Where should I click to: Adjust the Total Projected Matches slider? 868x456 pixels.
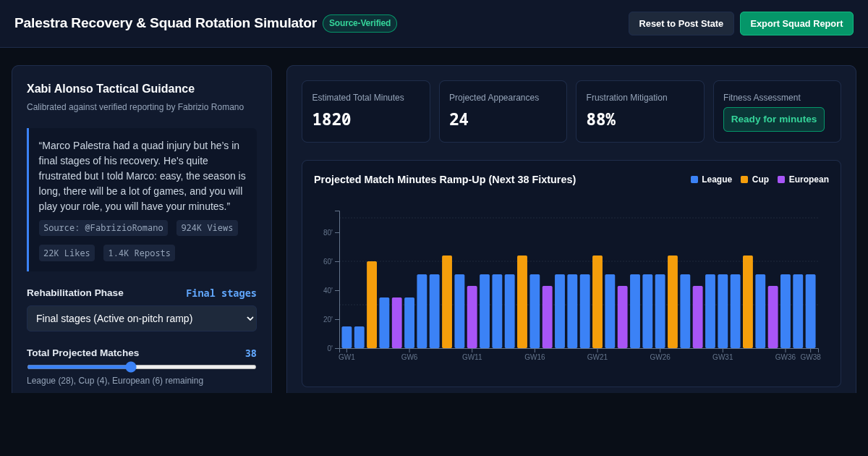pyautogui.click(x=142, y=367)
